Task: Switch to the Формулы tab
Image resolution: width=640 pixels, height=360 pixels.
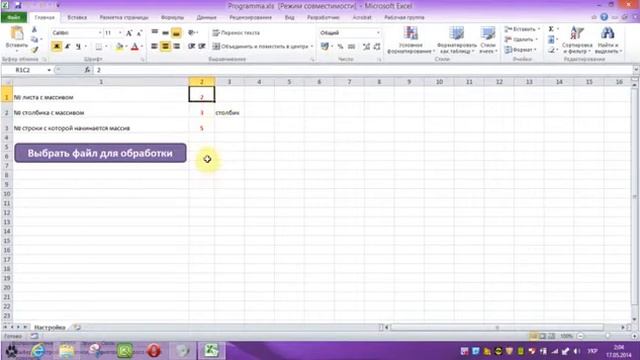Action: [x=172, y=18]
